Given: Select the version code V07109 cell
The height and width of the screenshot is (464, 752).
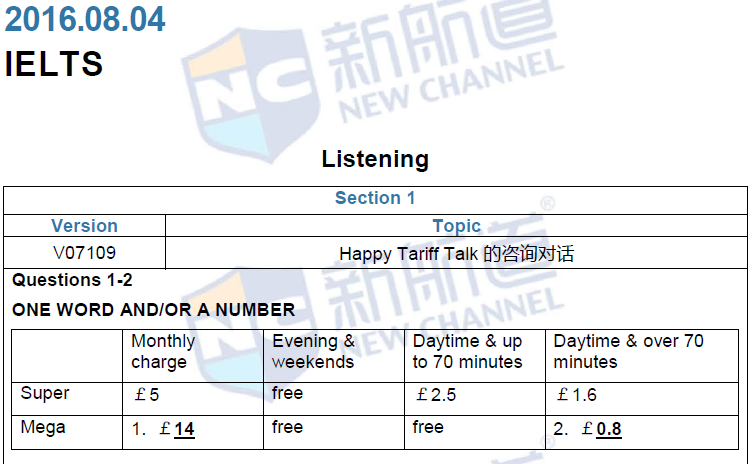Looking at the screenshot, I should click(84, 253).
